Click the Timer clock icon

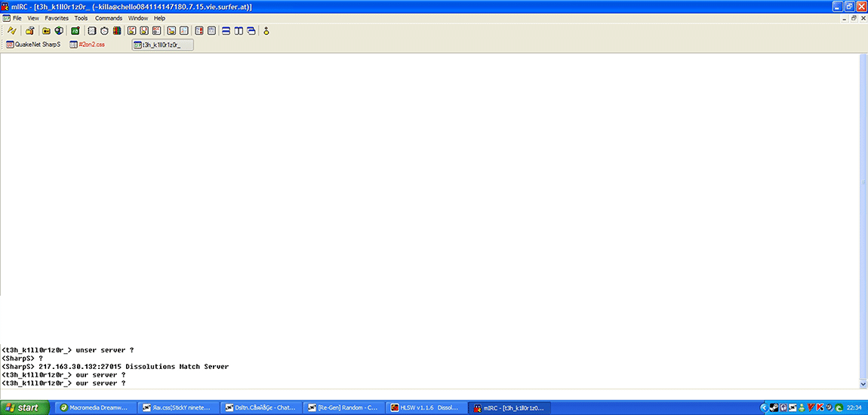coord(104,31)
